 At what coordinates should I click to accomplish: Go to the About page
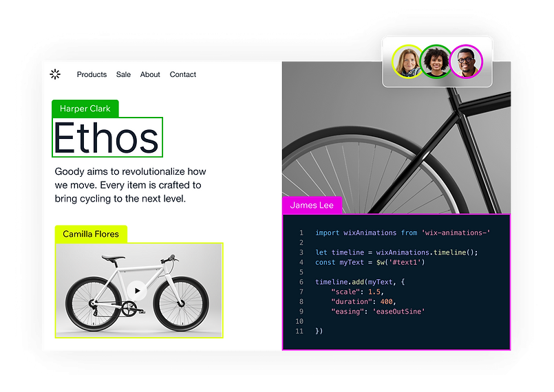150,74
